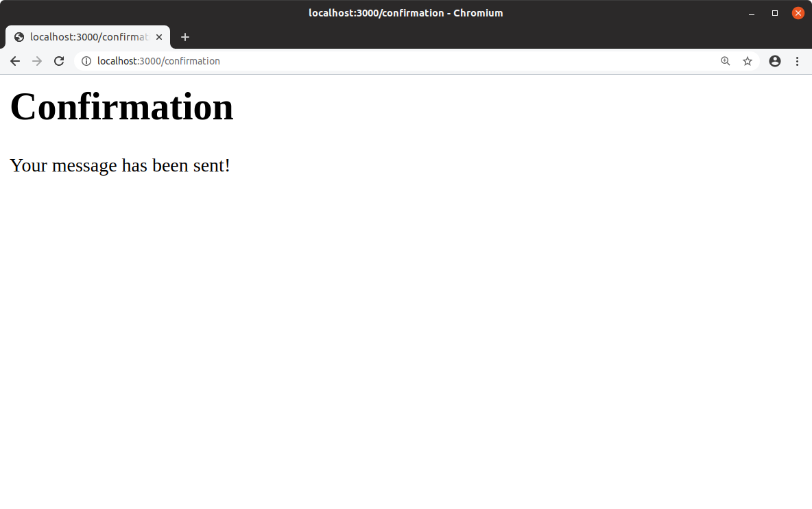Close the Chromium window
Image resolution: width=812 pixels, height=509 pixels.
click(798, 13)
